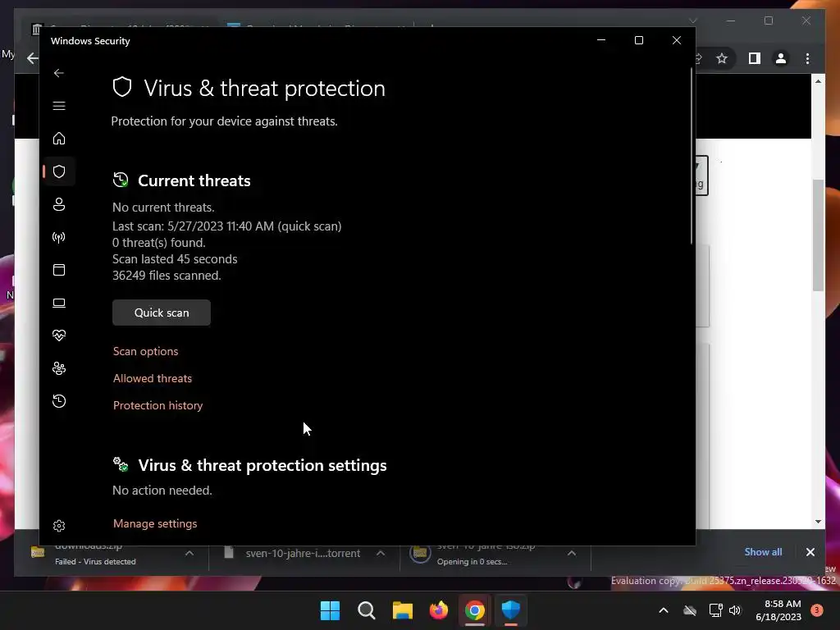This screenshot has width=840, height=630.
Task: Click Windows Security window scrollbar
Action: click(x=692, y=155)
